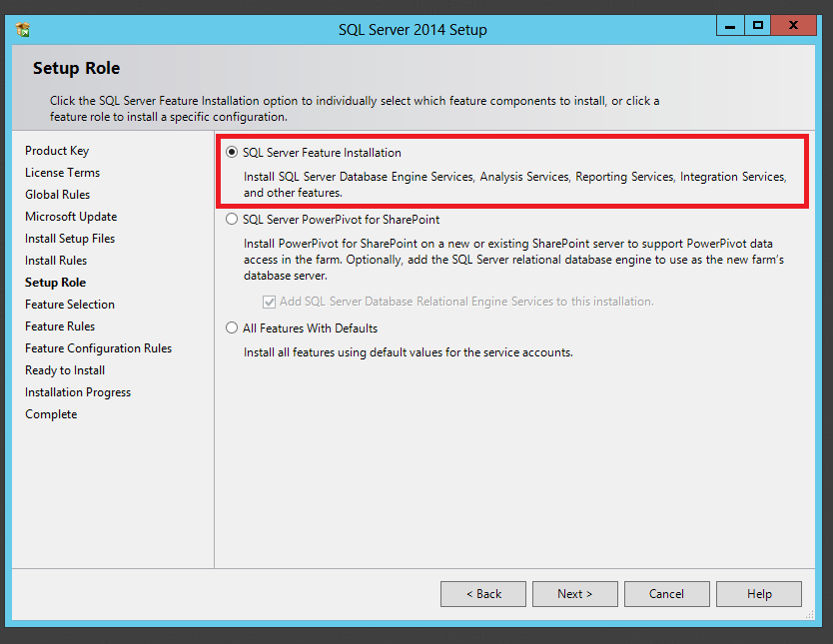Maximize the setup window
This screenshot has width=833, height=644.
click(x=758, y=26)
